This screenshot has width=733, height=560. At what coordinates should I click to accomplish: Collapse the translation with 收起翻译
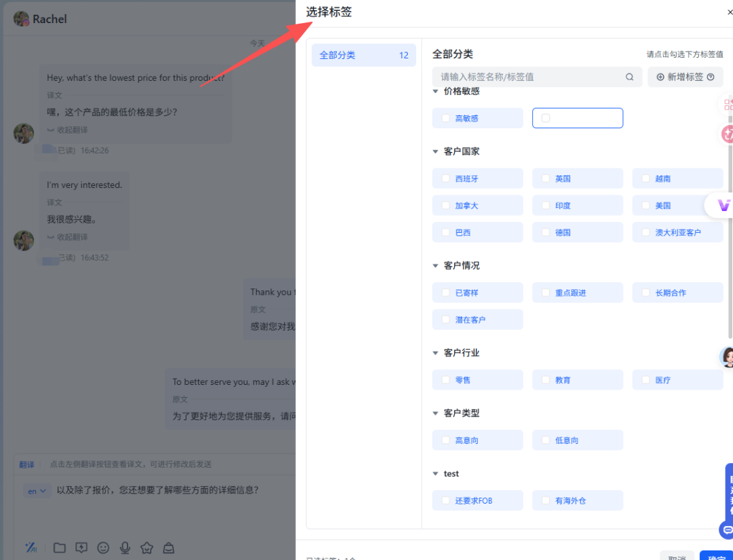71,129
